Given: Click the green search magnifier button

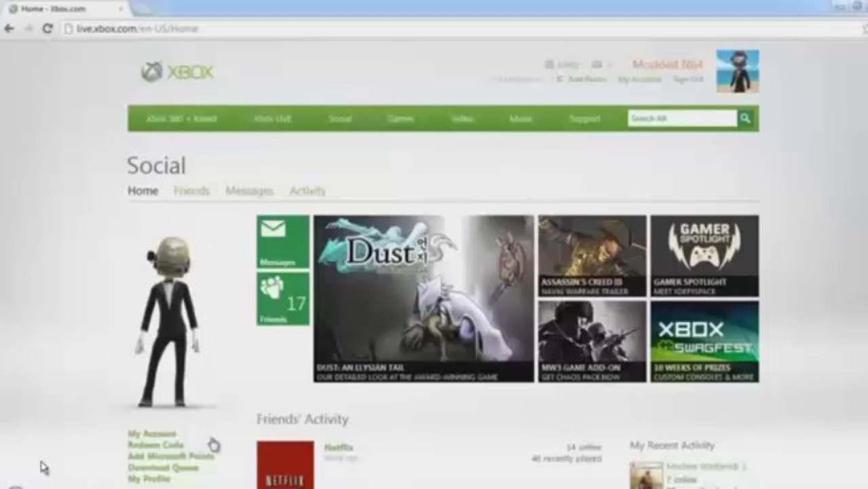Looking at the screenshot, I should (745, 118).
